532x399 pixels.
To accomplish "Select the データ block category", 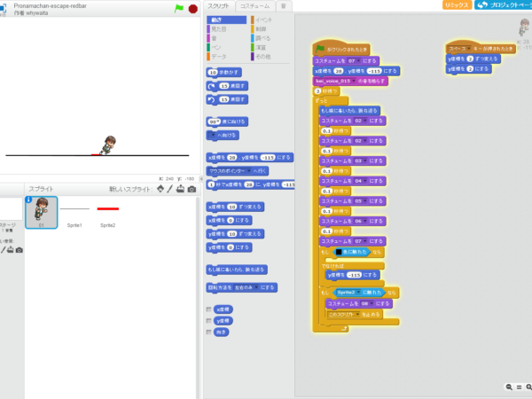I will [x=218, y=57].
